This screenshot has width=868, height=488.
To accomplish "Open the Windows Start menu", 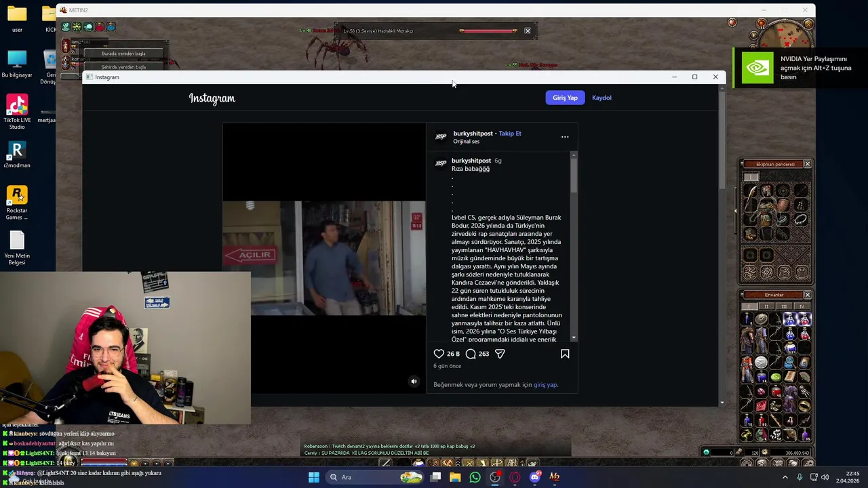I will point(314,477).
